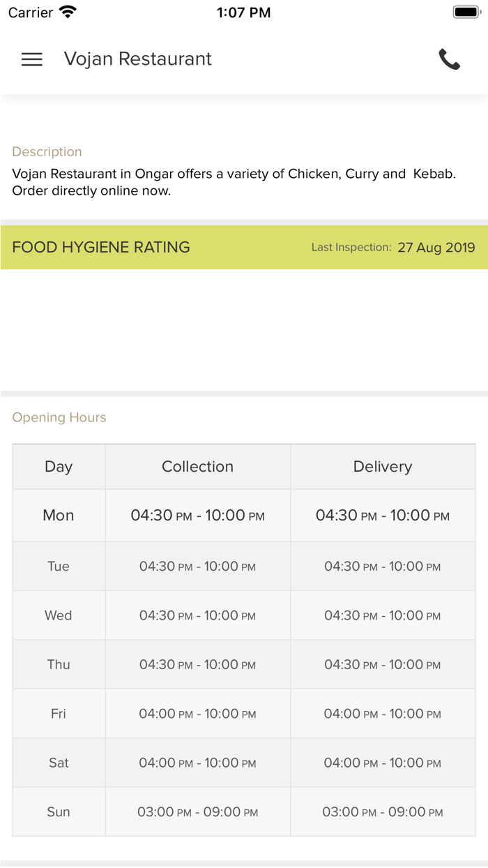This screenshot has height=868, width=488.
Task: Select Sunday's delivery time 03:00 PM - 09:00 PM
Action: (x=382, y=811)
